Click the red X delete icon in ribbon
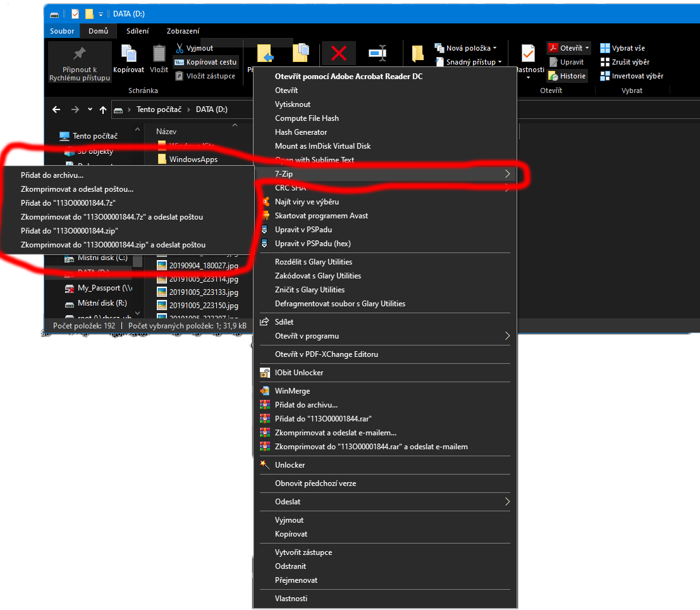Screen dimensions: 700x610 [339, 54]
